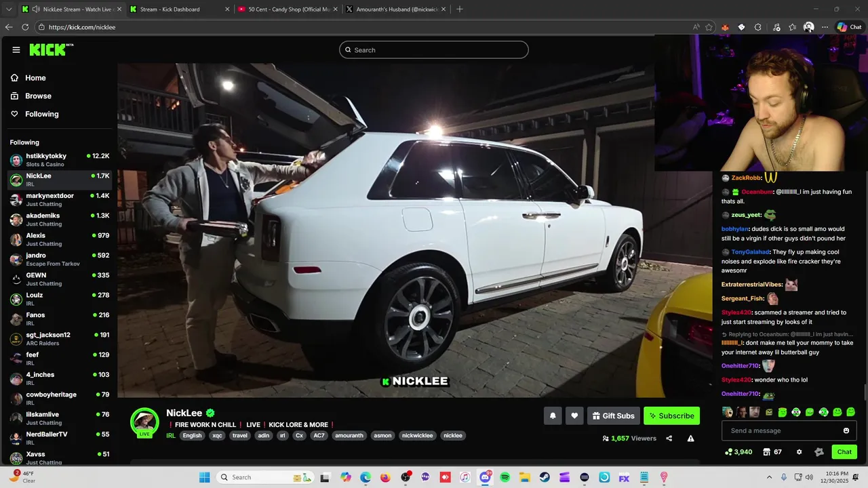Open browser extensions puzzle icon
This screenshot has width=868, height=488.
coord(757,27)
